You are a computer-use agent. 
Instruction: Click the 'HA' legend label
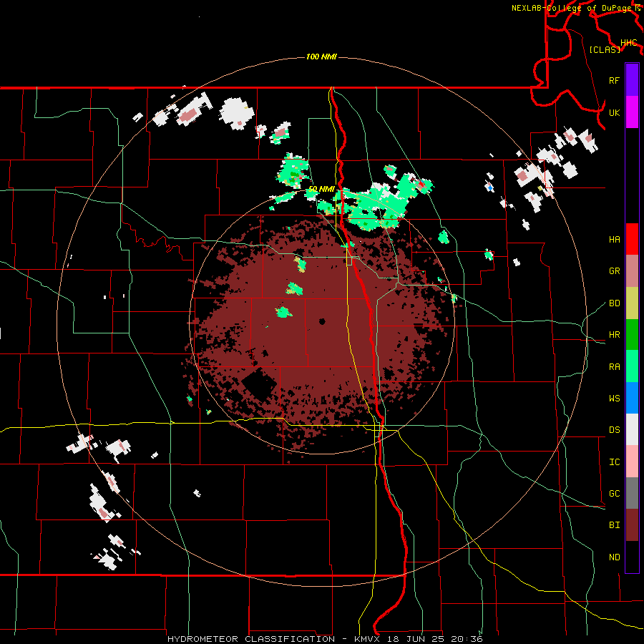614,239
